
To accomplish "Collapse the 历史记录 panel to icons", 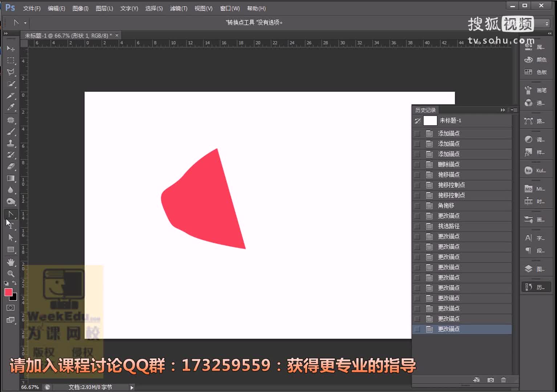I will pyautogui.click(x=503, y=110).
